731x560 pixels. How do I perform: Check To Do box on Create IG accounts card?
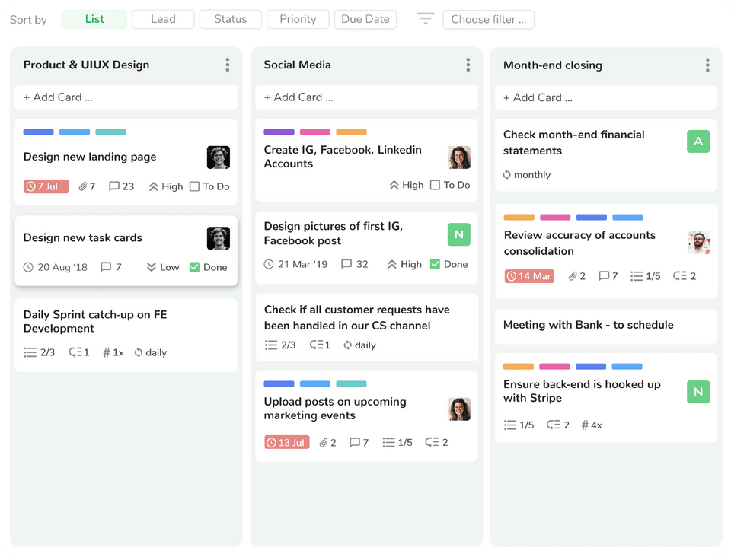click(435, 185)
